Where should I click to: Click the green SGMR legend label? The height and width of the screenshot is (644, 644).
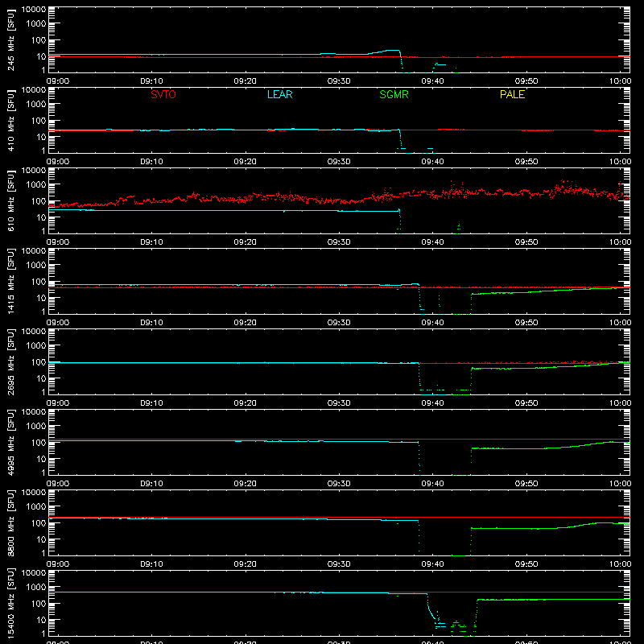coord(394,94)
